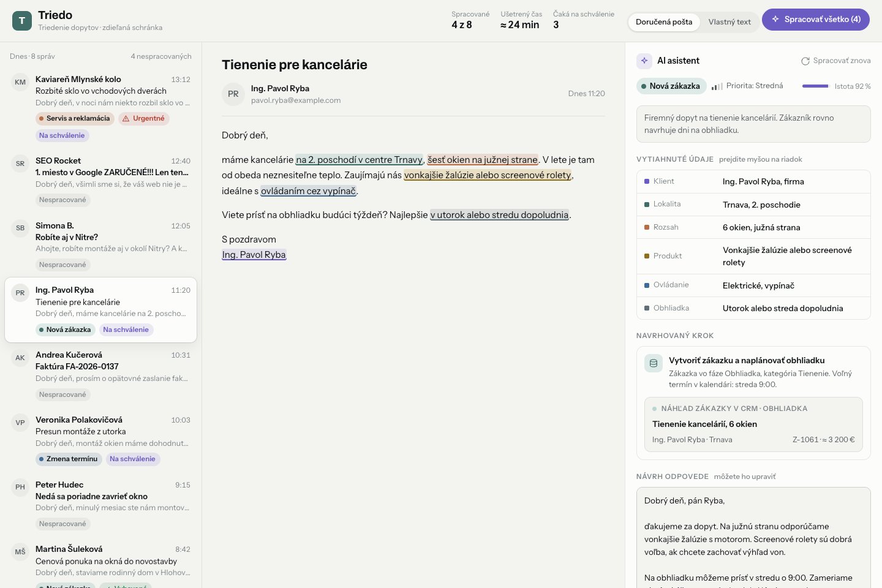This screenshot has width=882, height=588.
Task: Click the email address pavol.ryba@example.com
Action: [x=296, y=100]
